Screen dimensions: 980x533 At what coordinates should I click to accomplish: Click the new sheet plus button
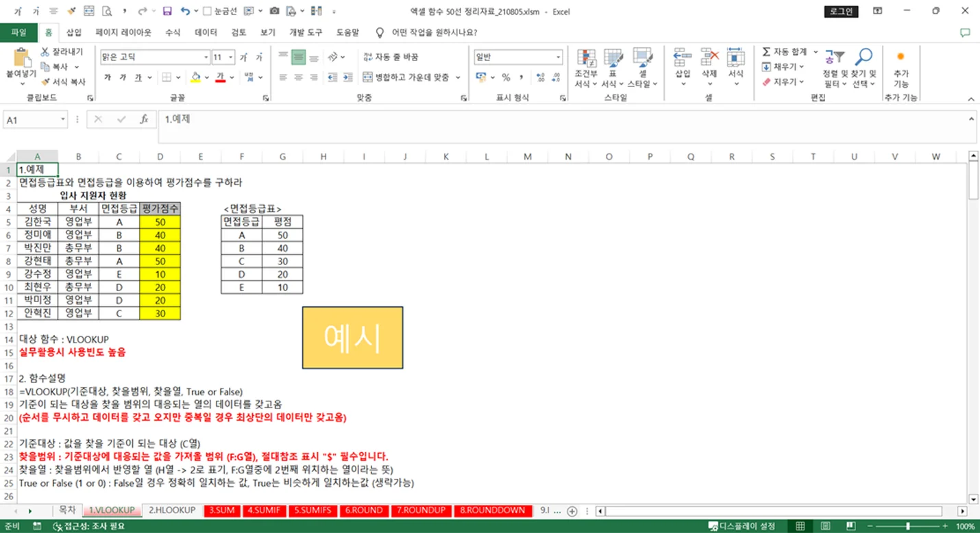(572, 511)
